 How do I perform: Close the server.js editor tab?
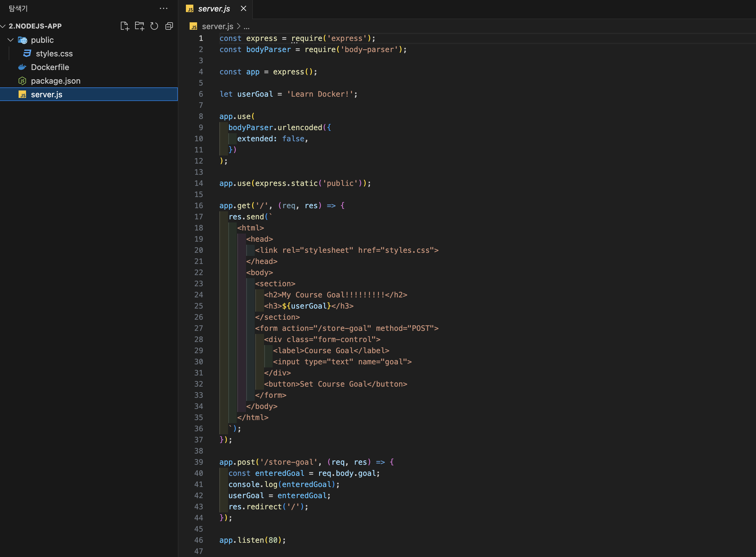[244, 8]
